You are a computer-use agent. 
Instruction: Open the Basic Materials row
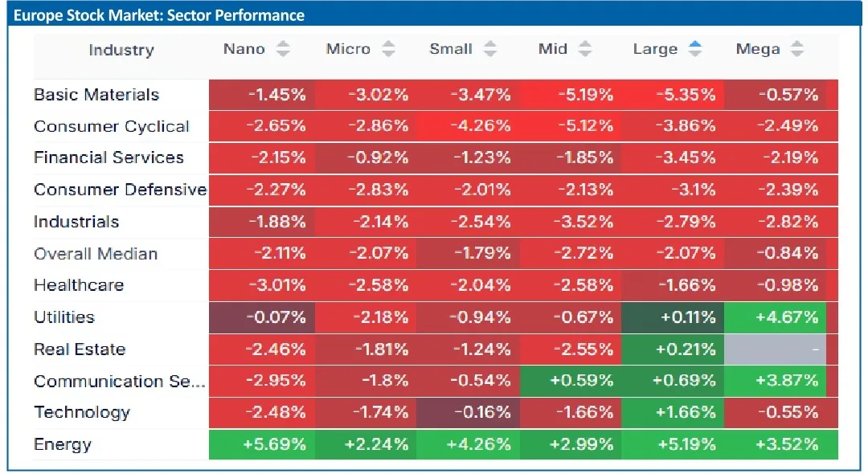(96, 95)
